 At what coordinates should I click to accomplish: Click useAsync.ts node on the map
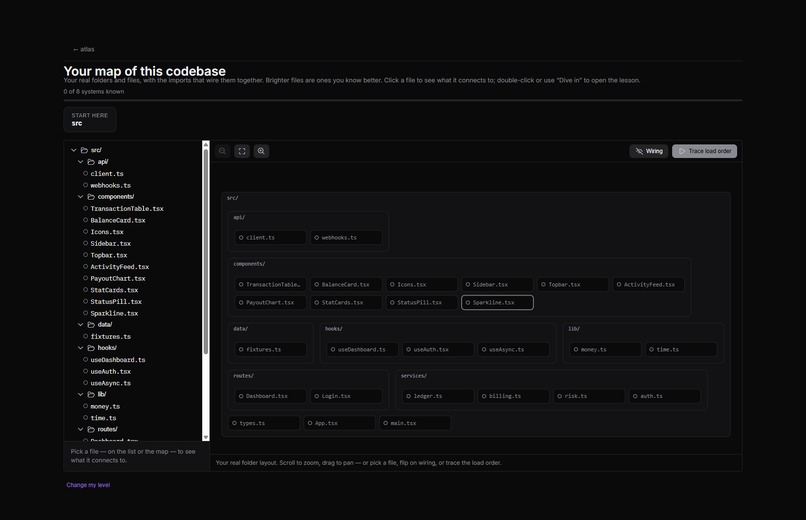[513, 349]
